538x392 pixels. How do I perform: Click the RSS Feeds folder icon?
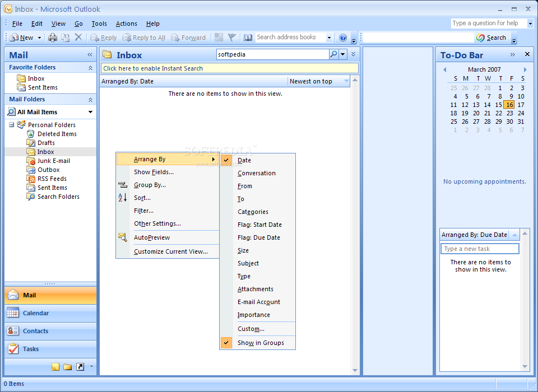click(31, 178)
